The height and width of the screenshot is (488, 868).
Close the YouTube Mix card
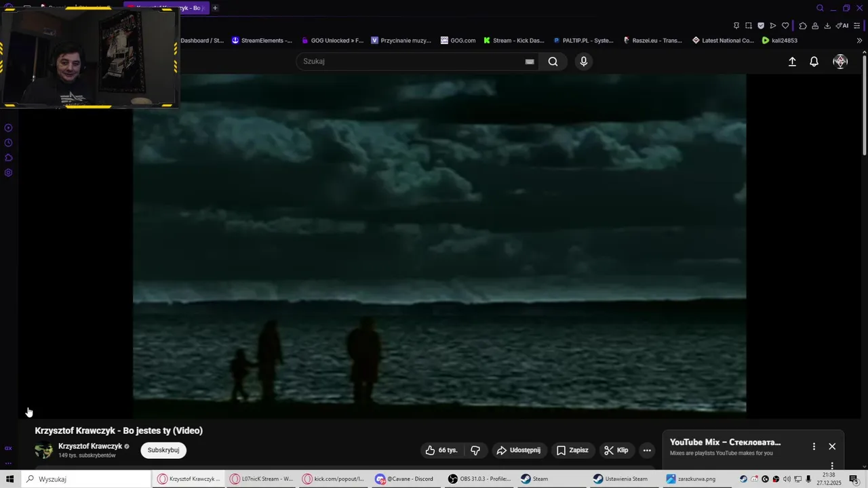[832, 447]
